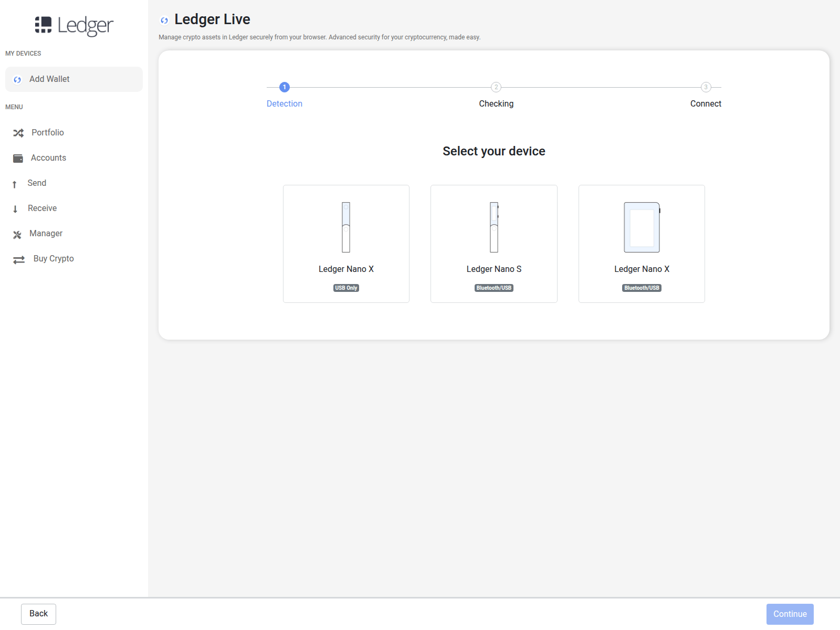Click the Select your device heading
This screenshot has height=630, width=840.
click(x=494, y=151)
